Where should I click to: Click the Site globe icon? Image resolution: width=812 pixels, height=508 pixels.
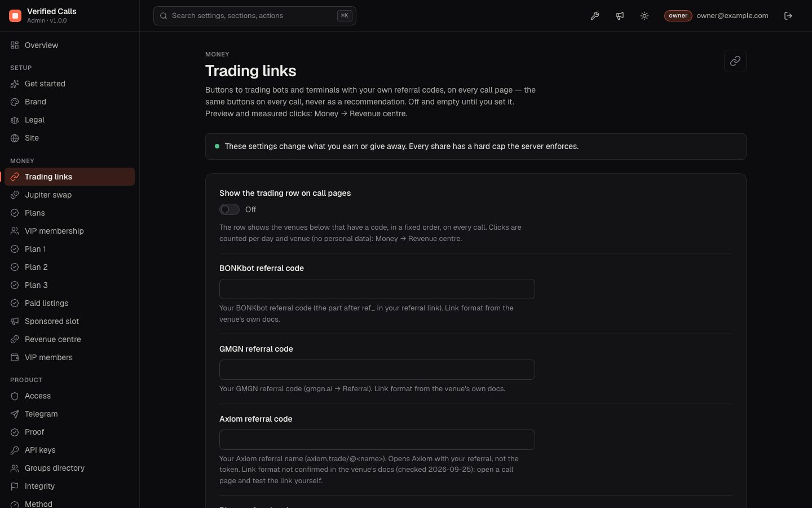tap(15, 138)
